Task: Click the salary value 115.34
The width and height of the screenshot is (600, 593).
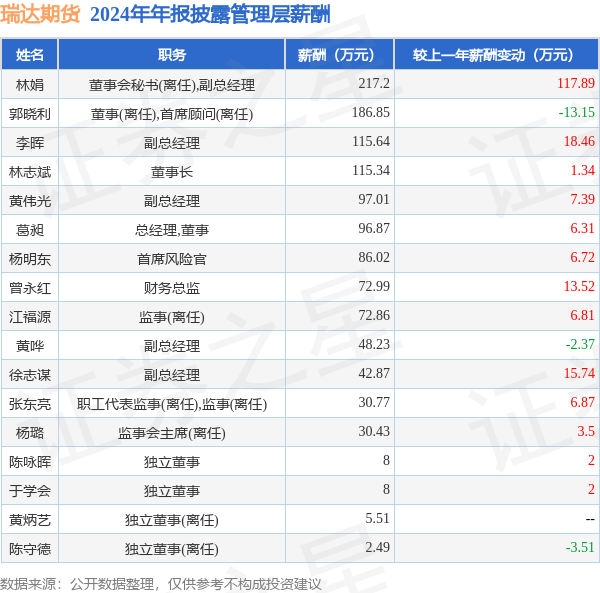Action: (x=371, y=170)
